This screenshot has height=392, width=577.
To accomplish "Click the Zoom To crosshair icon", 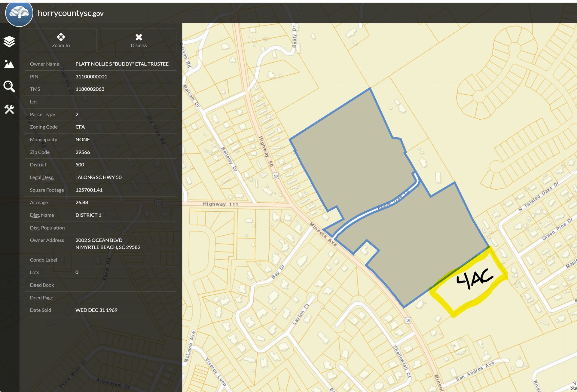I will tap(61, 37).
